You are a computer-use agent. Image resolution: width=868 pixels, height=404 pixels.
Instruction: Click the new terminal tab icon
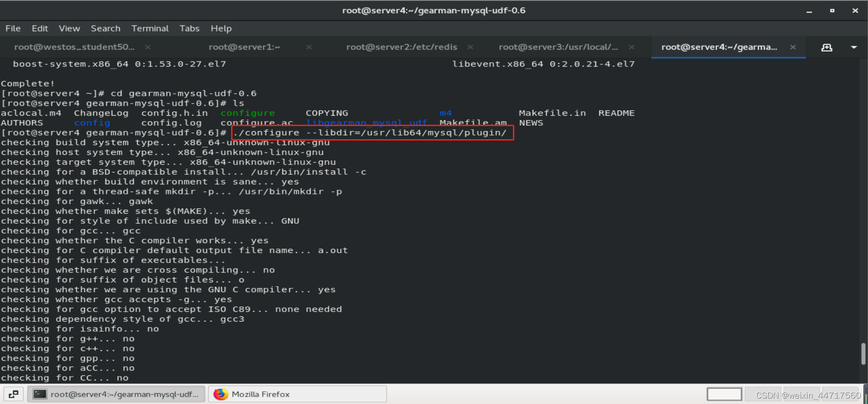(827, 47)
